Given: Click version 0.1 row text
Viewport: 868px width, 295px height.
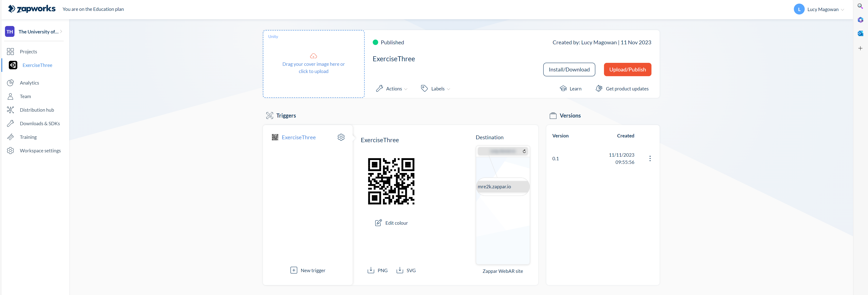Looking at the screenshot, I should (555, 158).
